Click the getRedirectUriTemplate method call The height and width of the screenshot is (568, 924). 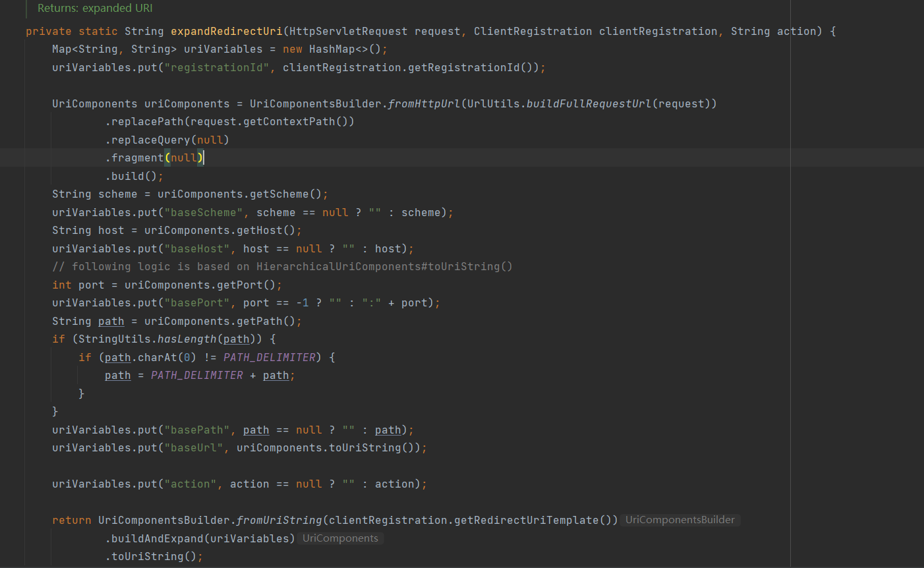tap(526, 520)
